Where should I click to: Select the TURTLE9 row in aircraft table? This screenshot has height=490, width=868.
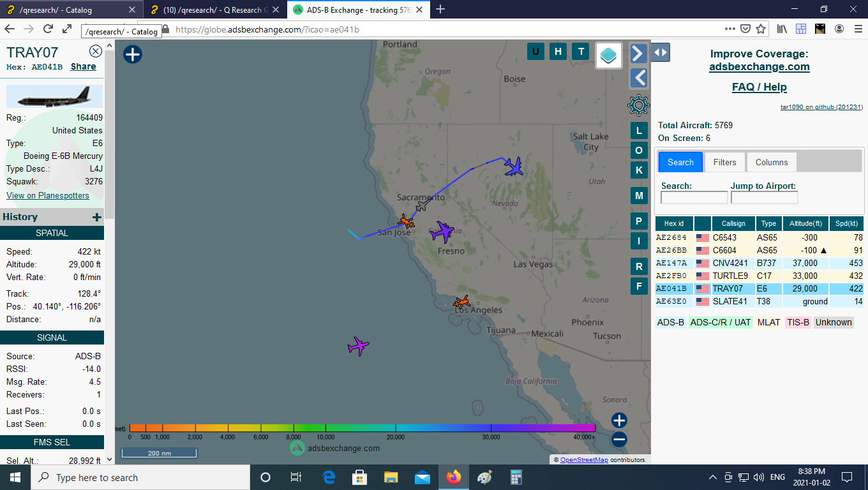[759, 276]
